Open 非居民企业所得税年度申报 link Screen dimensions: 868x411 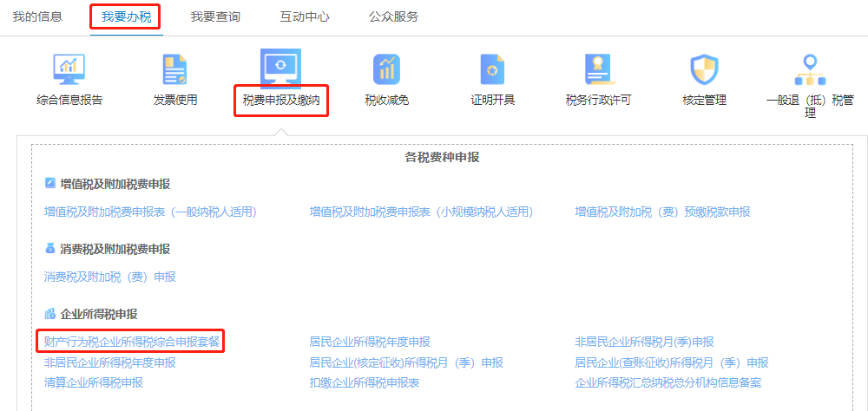coord(110,362)
